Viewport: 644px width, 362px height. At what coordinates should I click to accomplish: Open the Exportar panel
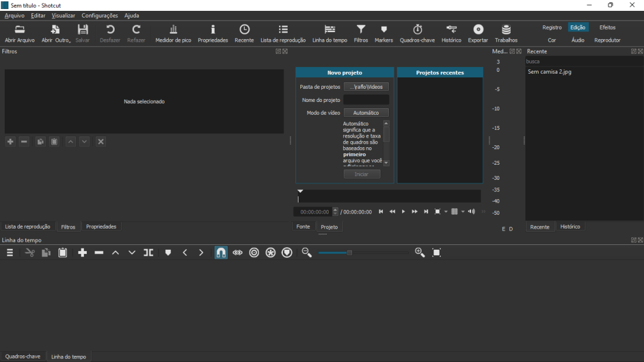point(478,33)
